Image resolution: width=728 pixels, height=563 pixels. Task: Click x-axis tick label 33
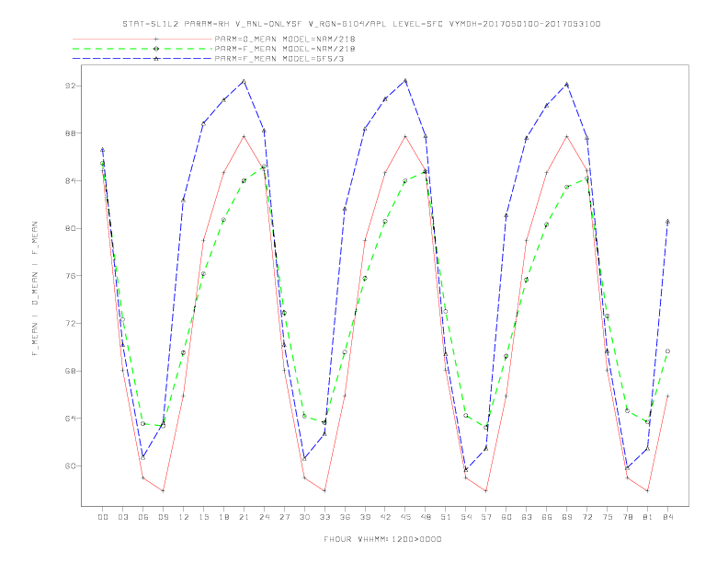(324, 517)
